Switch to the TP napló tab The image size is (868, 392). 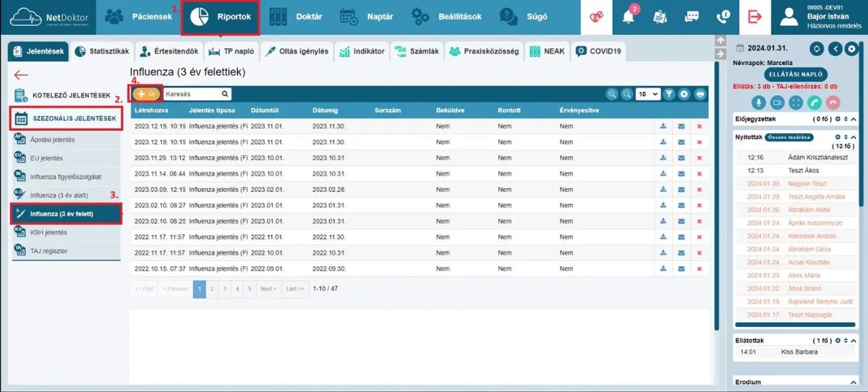point(231,51)
